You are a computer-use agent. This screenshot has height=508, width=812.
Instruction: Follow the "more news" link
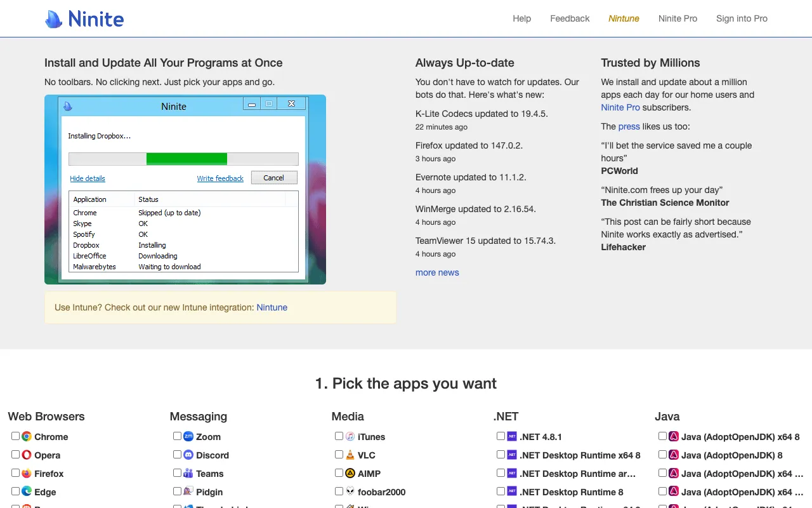point(437,272)
